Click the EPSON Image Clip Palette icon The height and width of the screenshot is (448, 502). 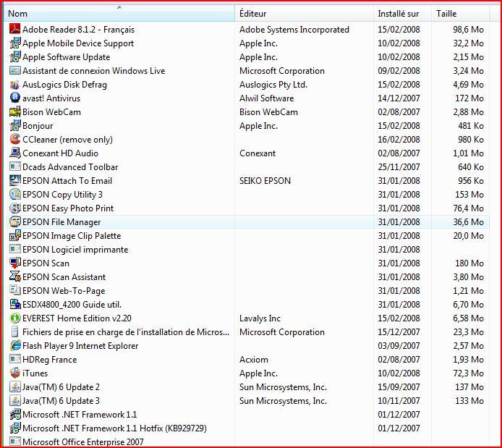click(x=14, y=236)
